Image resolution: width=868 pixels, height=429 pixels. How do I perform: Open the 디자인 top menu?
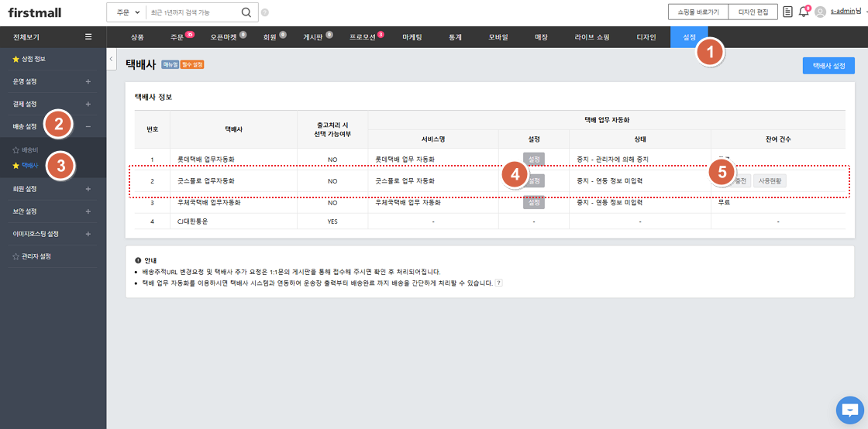coord(646,38)
